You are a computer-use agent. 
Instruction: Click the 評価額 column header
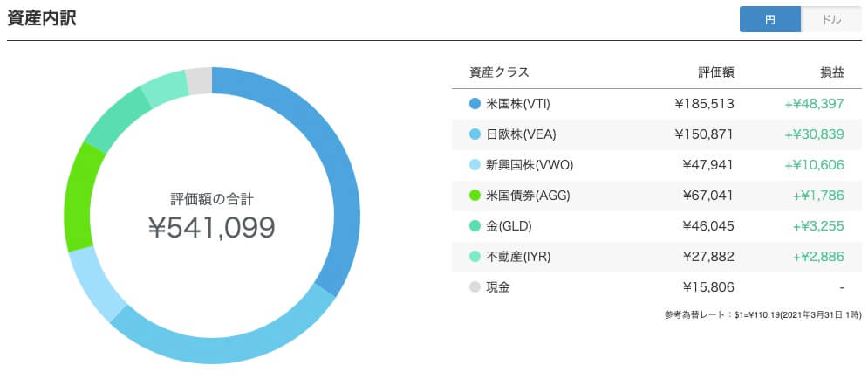pos(715,72)
